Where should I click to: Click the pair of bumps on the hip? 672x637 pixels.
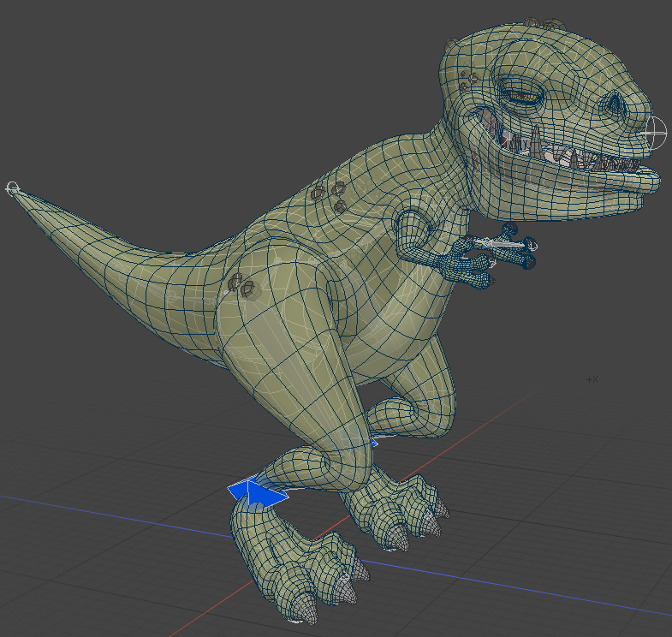point(242,286)
